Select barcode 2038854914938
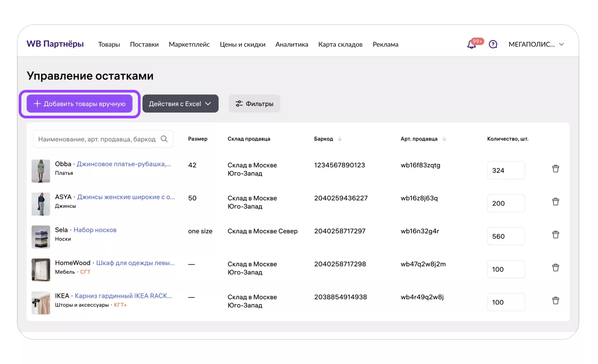 340,297
